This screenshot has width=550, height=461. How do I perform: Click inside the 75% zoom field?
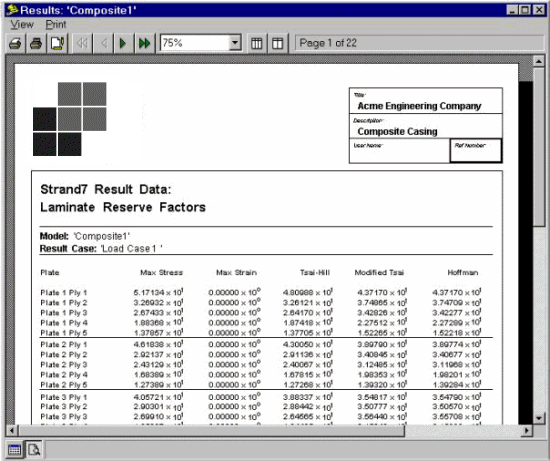[195, 44]
